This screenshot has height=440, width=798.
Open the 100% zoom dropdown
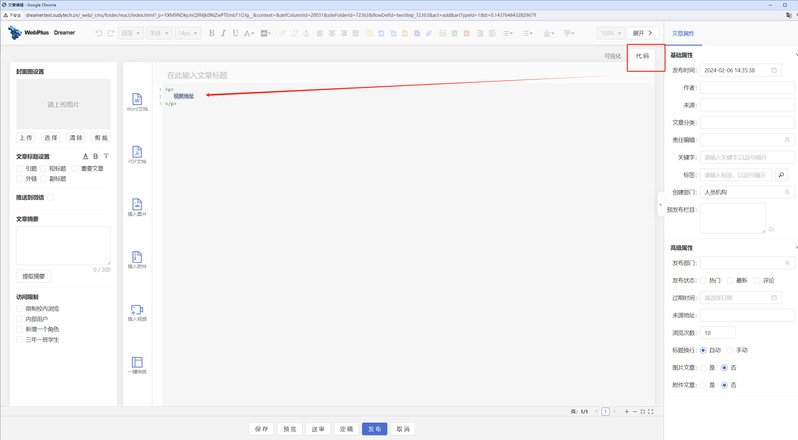coord(610,33)
